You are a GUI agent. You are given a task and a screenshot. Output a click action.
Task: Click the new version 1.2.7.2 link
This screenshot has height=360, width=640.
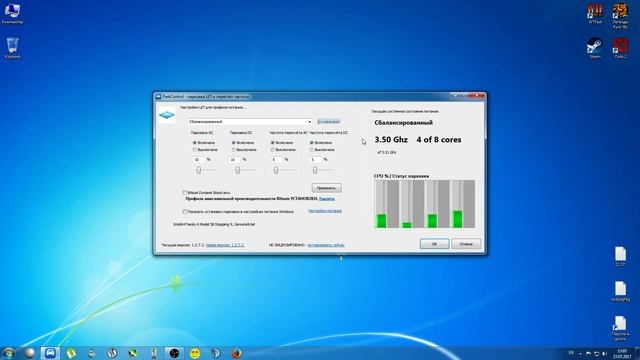click(225, 245)
